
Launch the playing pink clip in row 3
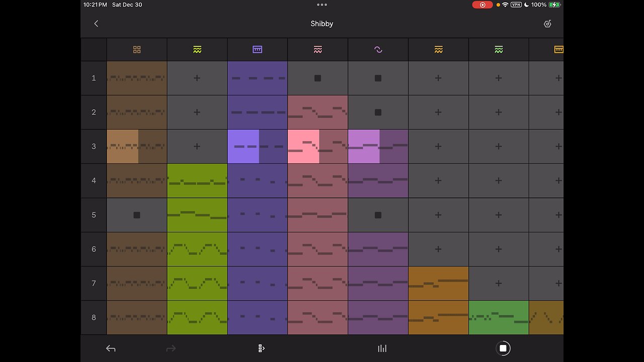(x=318, y=146)
